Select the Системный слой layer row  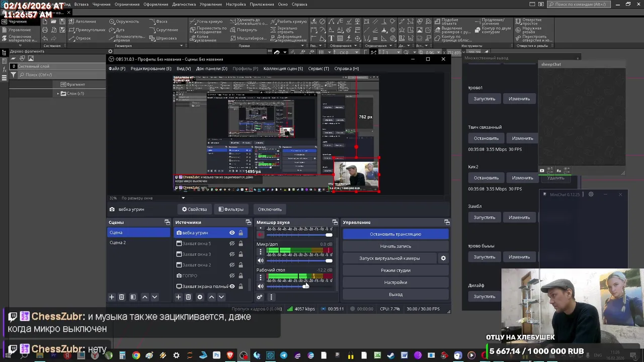coord(57,66)
